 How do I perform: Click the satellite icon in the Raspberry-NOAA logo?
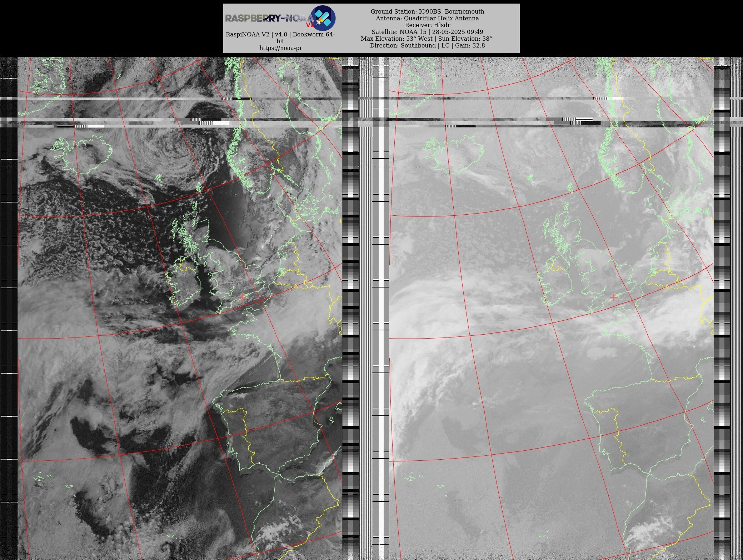323,18
